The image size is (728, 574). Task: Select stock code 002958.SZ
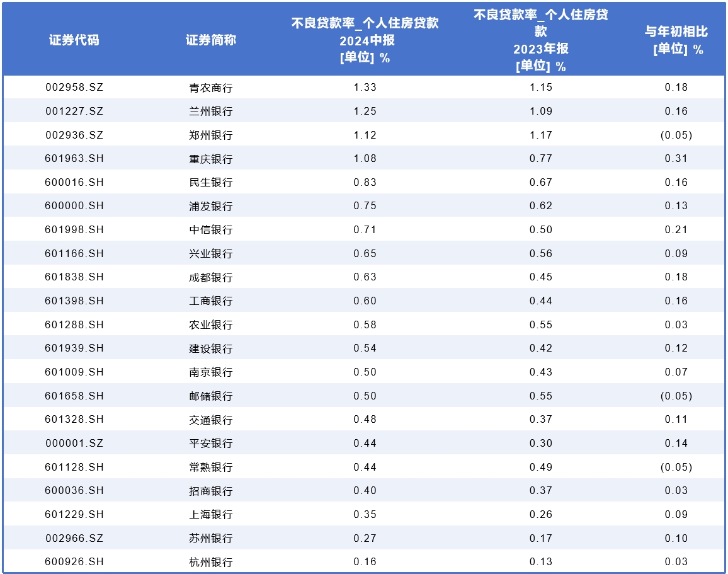[74, 88]
